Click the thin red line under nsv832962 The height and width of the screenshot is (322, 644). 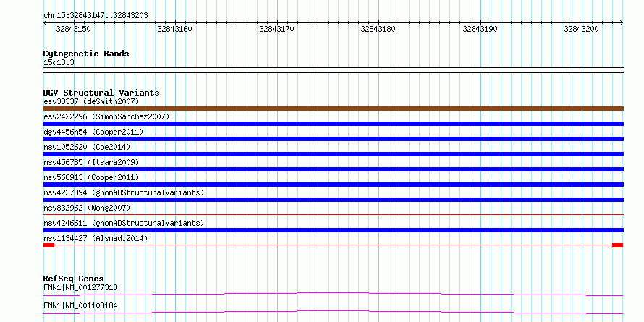point(333,214)
